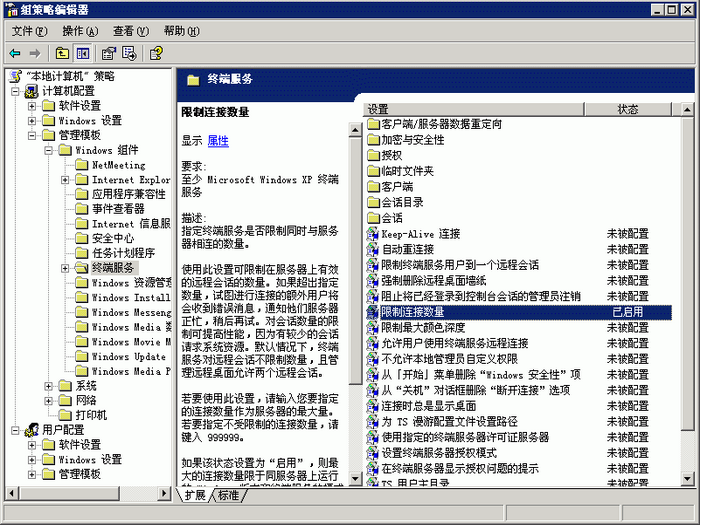702x527 pixels.
Task: Click the 属性 hyperlink
Action: pyautogui.click(x=218, y=142)
